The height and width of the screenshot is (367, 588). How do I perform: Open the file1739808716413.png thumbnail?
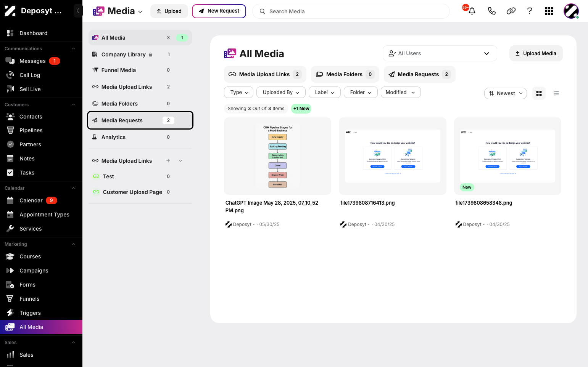pyautogui.click(x=393, y=156)
